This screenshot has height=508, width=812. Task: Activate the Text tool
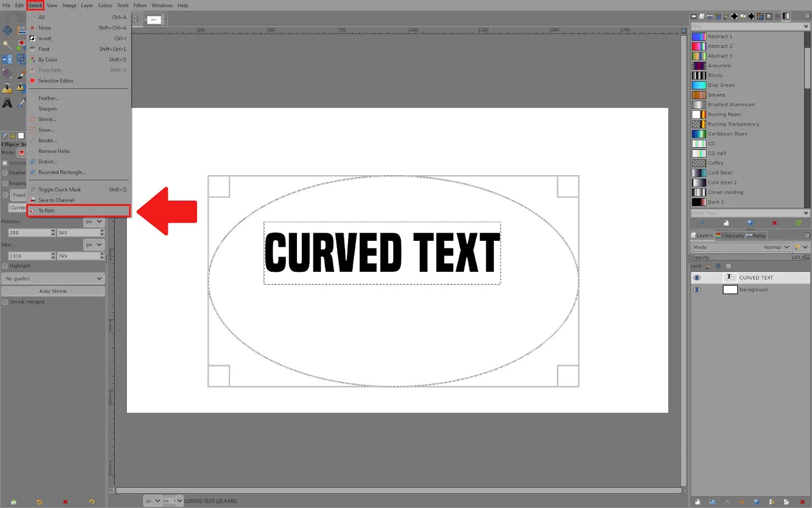7,103
